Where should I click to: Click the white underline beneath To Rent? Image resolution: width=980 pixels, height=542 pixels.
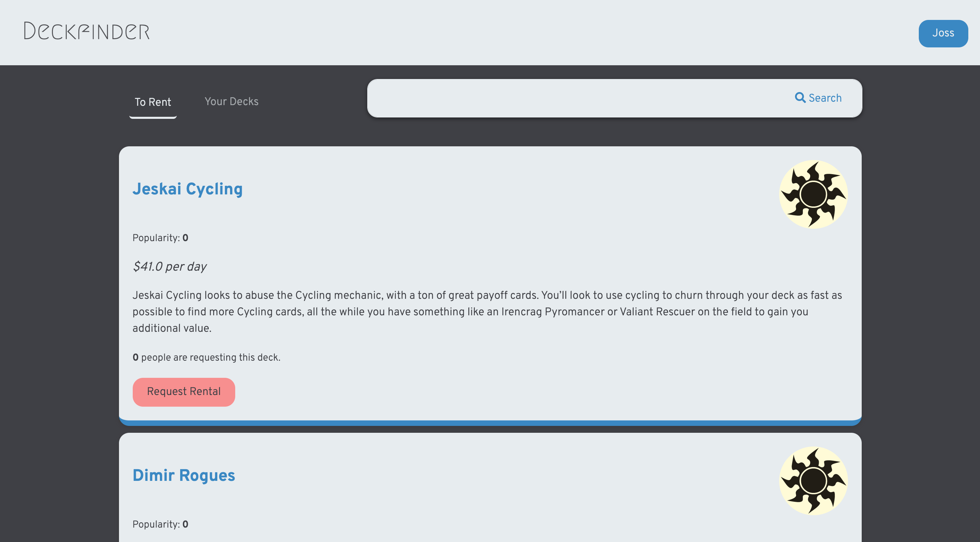coord(153,117)
